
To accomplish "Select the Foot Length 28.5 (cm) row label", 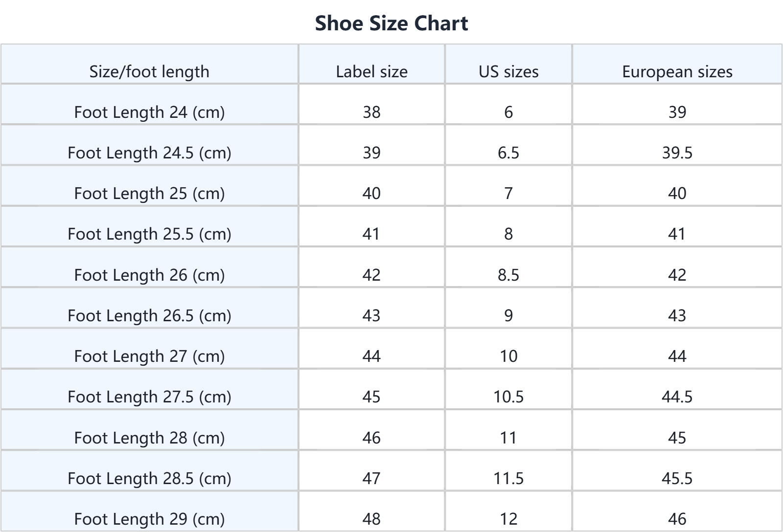I will 149,478.
